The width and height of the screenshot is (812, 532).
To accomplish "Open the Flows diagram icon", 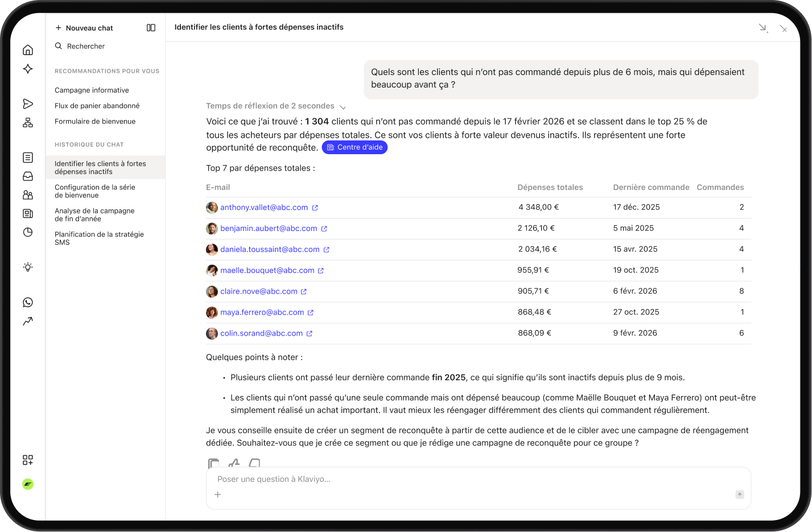I will click(x=28, y=122).
